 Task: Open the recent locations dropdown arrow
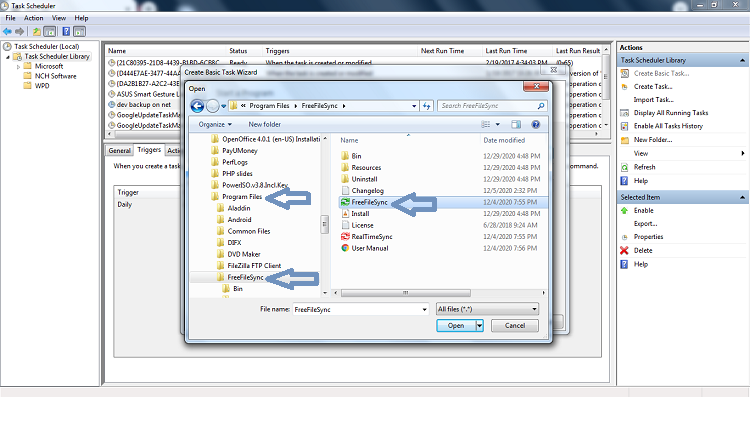point(223,106)
